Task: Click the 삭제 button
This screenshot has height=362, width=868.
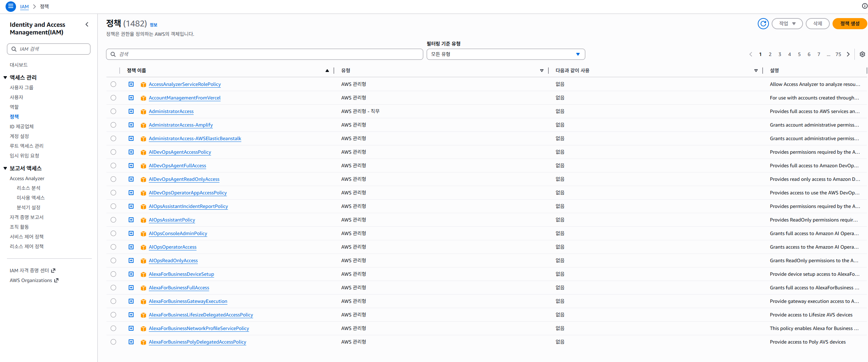Action: pyautogui.click(x=818, y=24)
